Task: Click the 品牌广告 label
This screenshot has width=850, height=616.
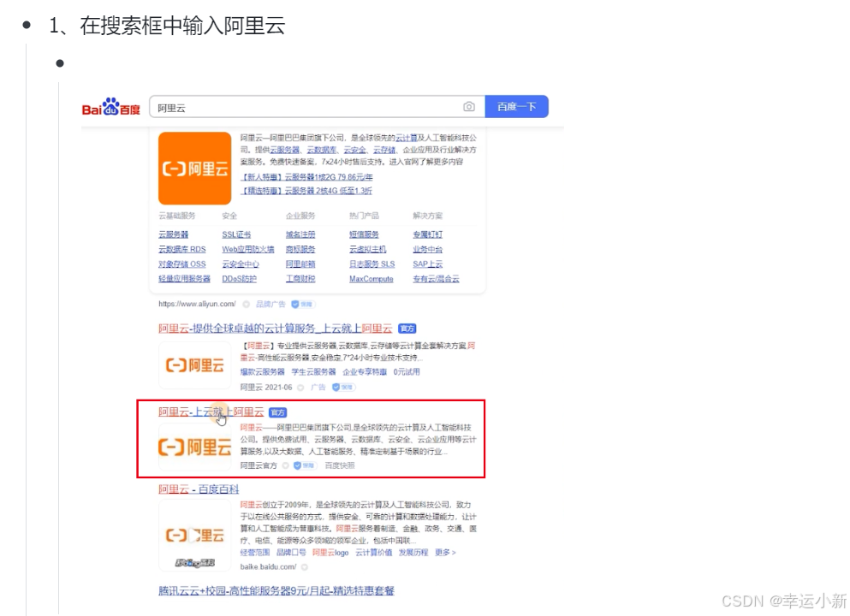Action: tap(270, 304)
